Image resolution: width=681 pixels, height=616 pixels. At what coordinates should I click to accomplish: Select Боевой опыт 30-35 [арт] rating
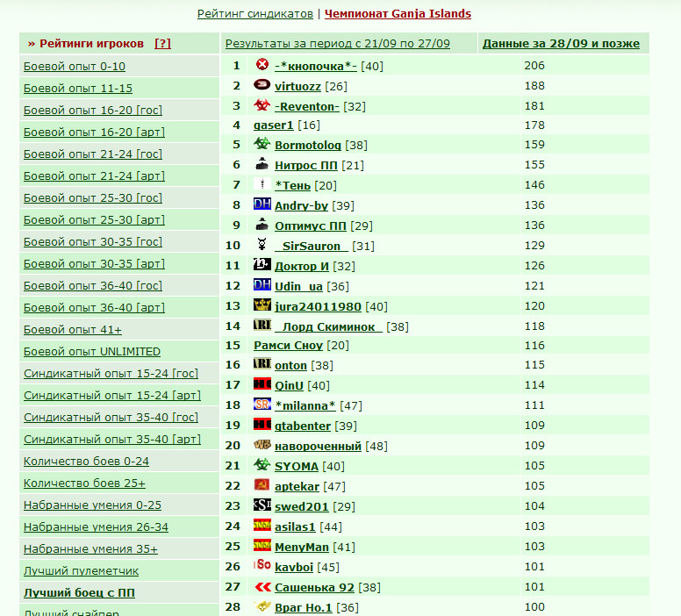point(94,264)
